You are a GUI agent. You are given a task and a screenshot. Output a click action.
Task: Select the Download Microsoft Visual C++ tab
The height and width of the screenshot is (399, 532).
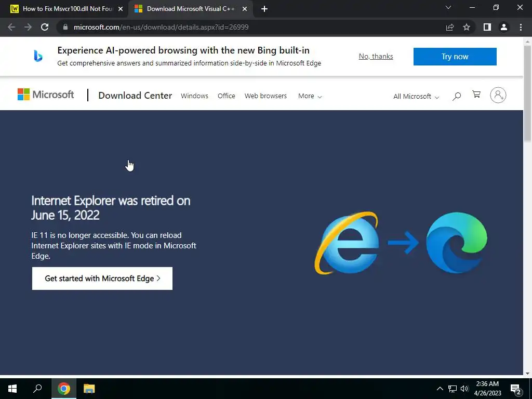[x=190, y=9]
